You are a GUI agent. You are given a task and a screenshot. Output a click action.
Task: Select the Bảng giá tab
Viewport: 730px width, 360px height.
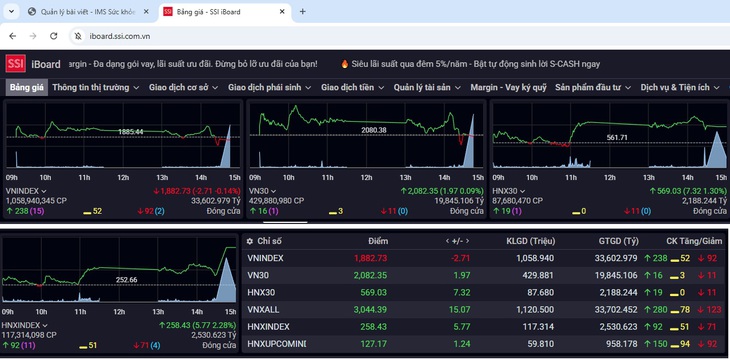26,87
